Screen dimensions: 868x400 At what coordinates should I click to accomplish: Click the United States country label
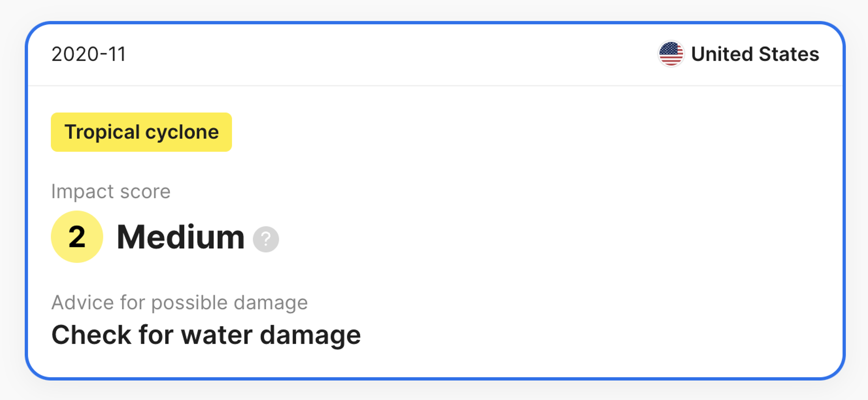[755, 54]
